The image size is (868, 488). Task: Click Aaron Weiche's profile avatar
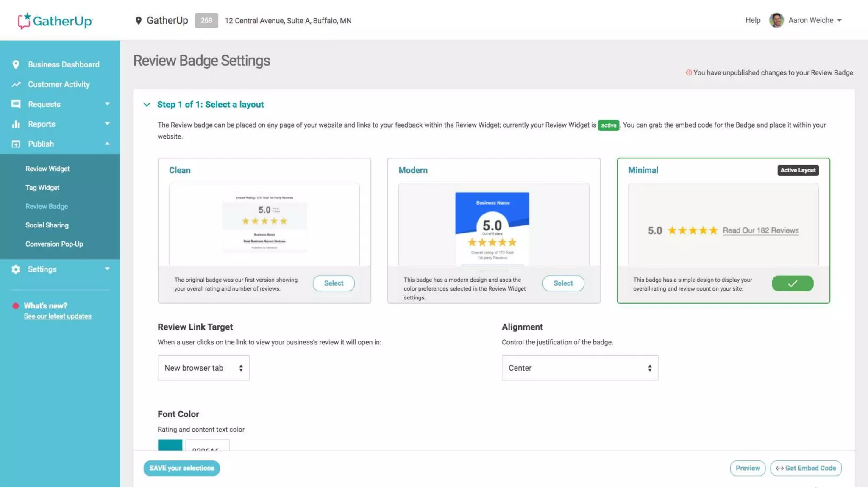[x=776, y=20]
